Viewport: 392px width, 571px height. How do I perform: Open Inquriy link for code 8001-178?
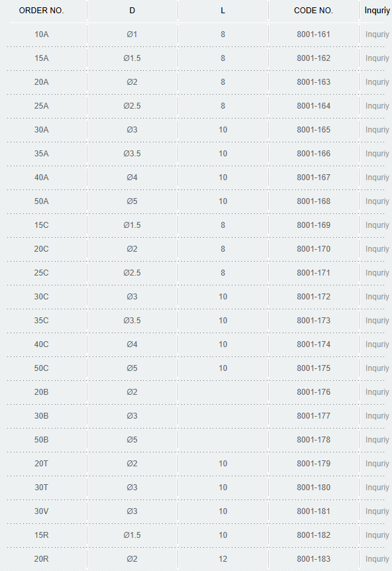[377, 440]
